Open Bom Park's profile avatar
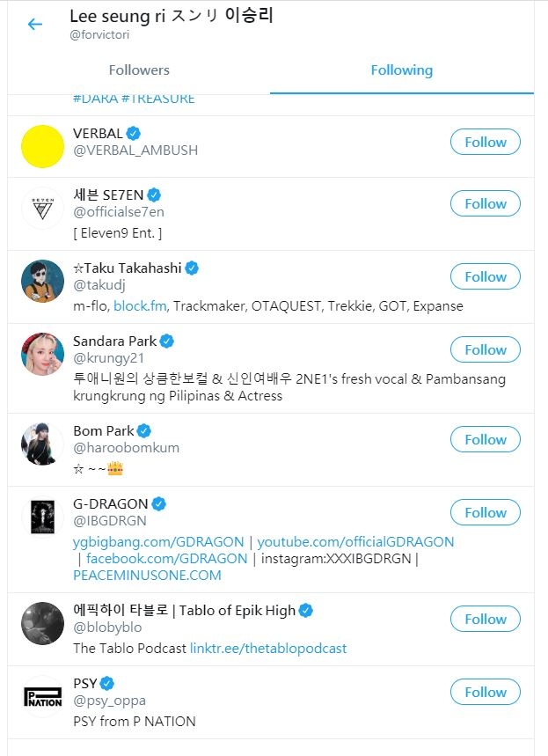The image size is (548, 756). tap(42, 444)
